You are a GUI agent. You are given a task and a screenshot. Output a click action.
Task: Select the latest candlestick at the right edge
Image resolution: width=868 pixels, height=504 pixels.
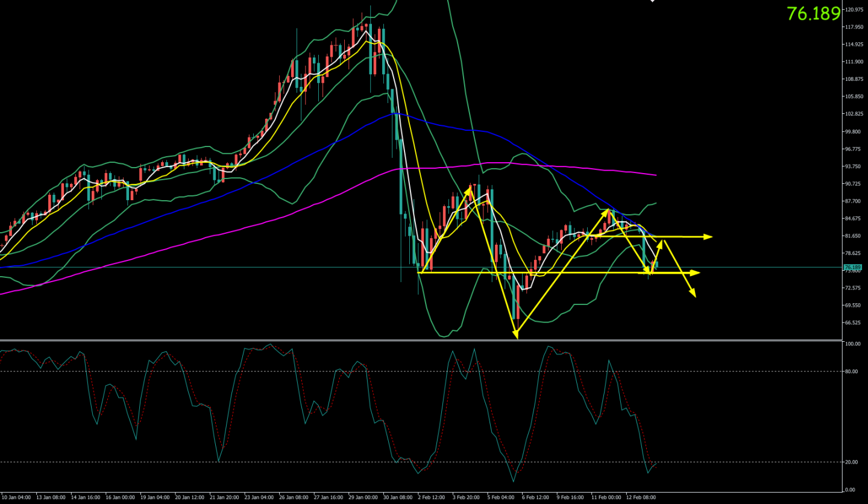pyautogui.click(x=656, y=263)
